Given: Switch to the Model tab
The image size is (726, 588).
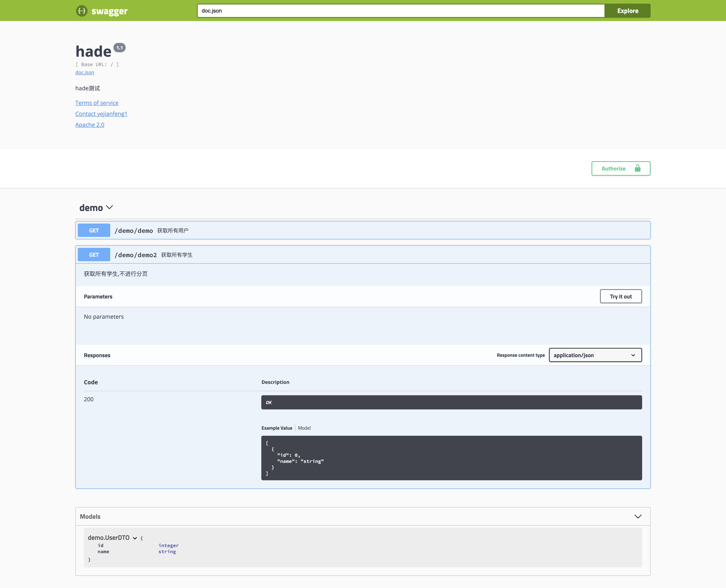Looking at the screenshot, I should coord(304,428).
